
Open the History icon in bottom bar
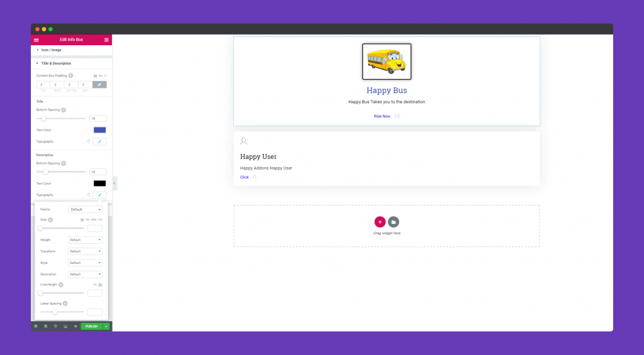coord(55,326)
